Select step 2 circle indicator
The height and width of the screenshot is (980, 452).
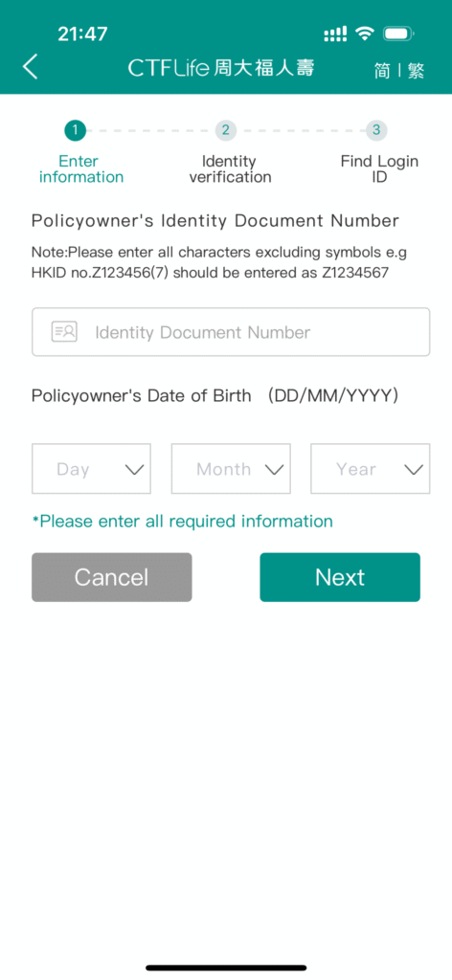(226, 130)
